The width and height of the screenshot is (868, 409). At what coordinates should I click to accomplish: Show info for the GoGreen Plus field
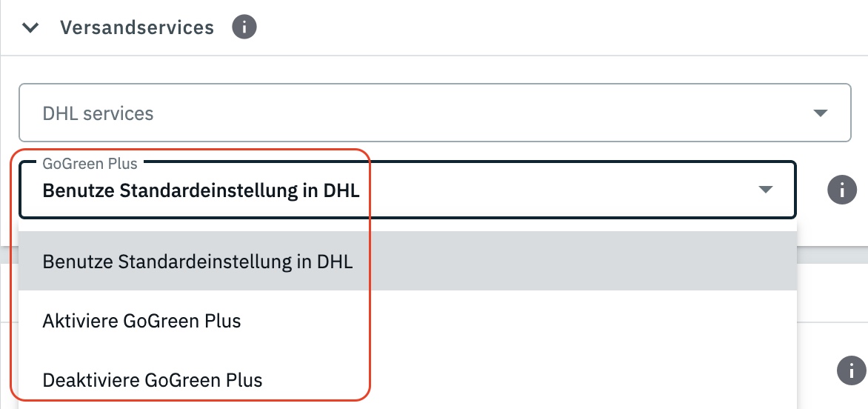point(841,190)
